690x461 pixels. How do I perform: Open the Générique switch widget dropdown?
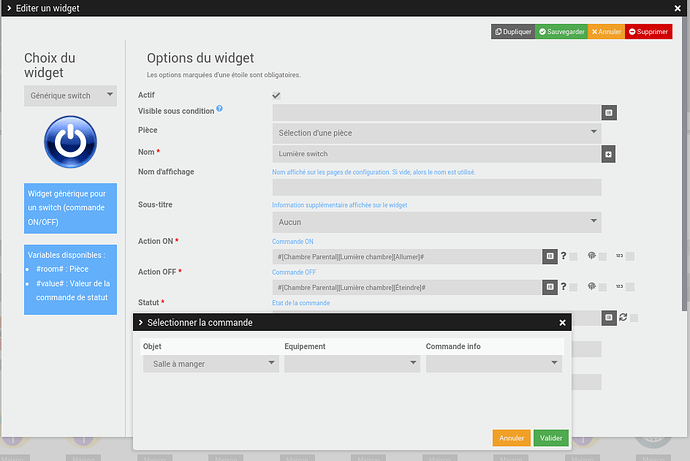coord(70,95)
